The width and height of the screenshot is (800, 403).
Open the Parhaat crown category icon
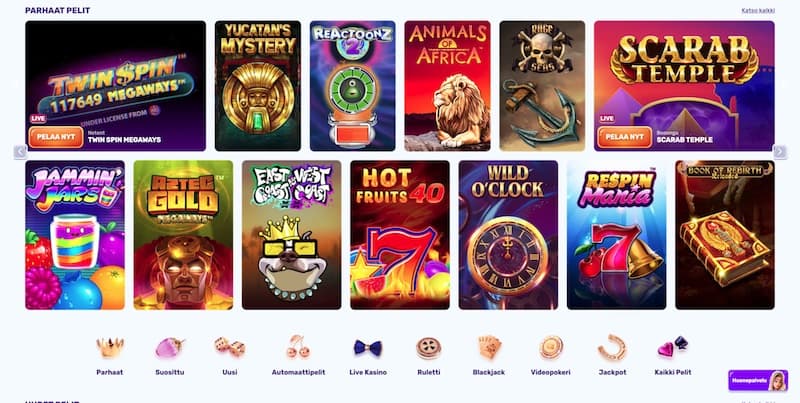[110, 348]
